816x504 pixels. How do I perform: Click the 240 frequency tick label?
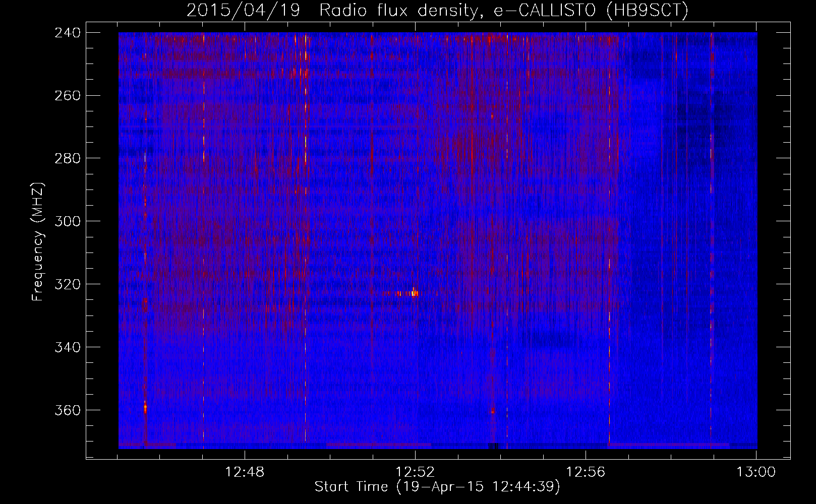pos(68,33)
